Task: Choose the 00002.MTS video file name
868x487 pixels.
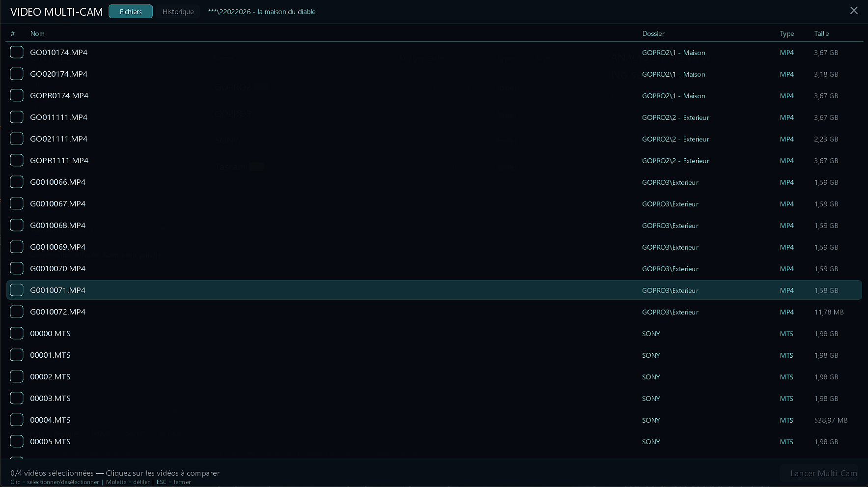Action: pos(50,377)
